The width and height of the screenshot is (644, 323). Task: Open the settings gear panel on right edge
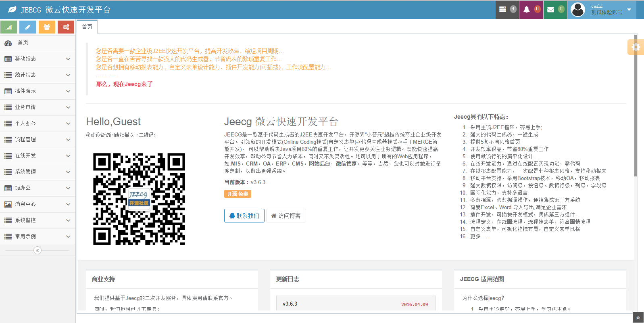click(x=636, y=47)
